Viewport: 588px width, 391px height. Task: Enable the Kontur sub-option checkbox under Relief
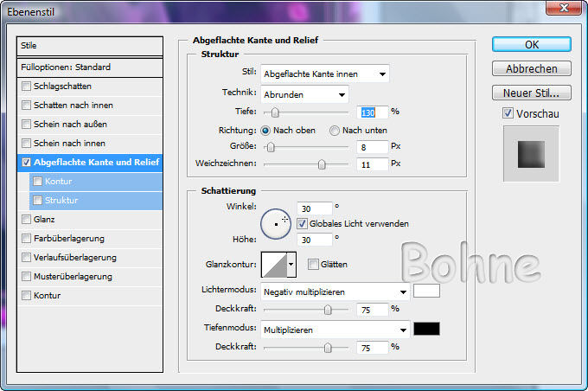tap(37, 182)
